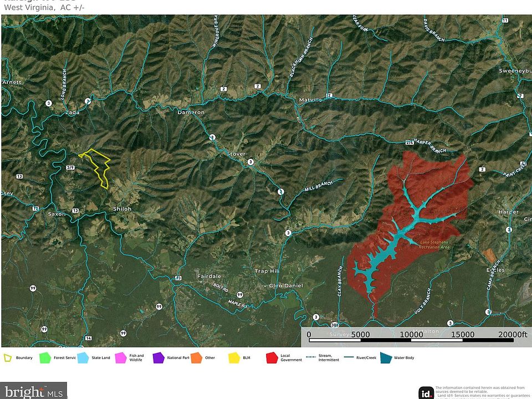This screenshot has height=399, width=532.
Task: Click the Bright MLS logo
Action: 34,391
